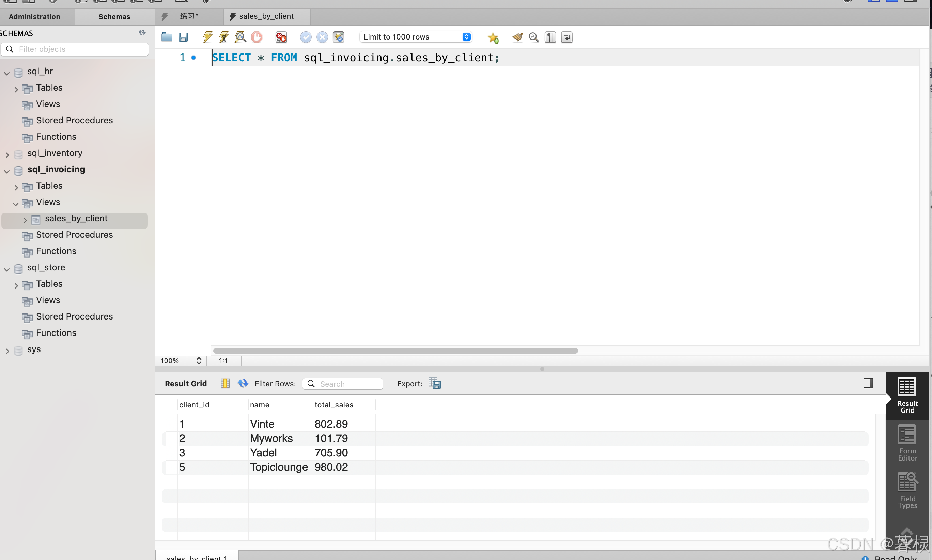Screen dimensions: 932x560
Task: Click the Export recordset icon
Action: pos(435,384)
